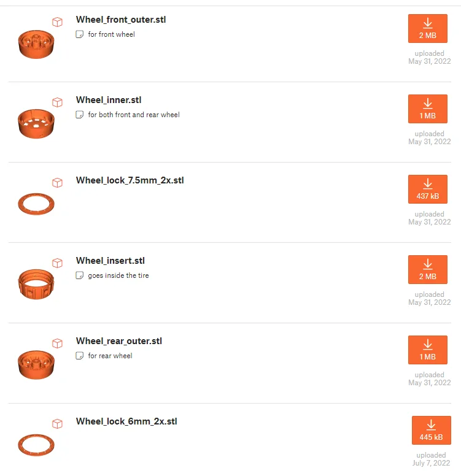Screen dimensions: 461x476
Task: Download Wheel_rear_outer.stl 1 MB file
Action: point(427,350)
